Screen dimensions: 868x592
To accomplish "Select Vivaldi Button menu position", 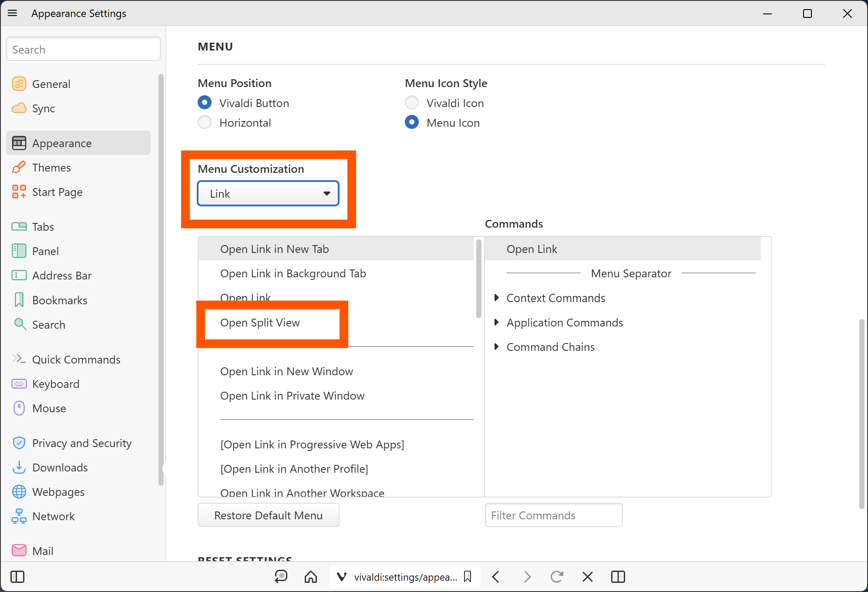I will click(205, 103).
